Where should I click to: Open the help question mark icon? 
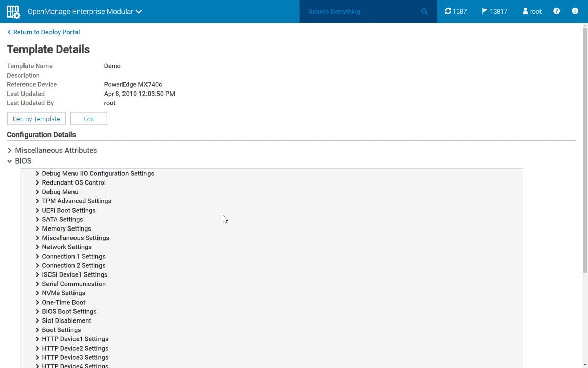click(x=556, y=11)
